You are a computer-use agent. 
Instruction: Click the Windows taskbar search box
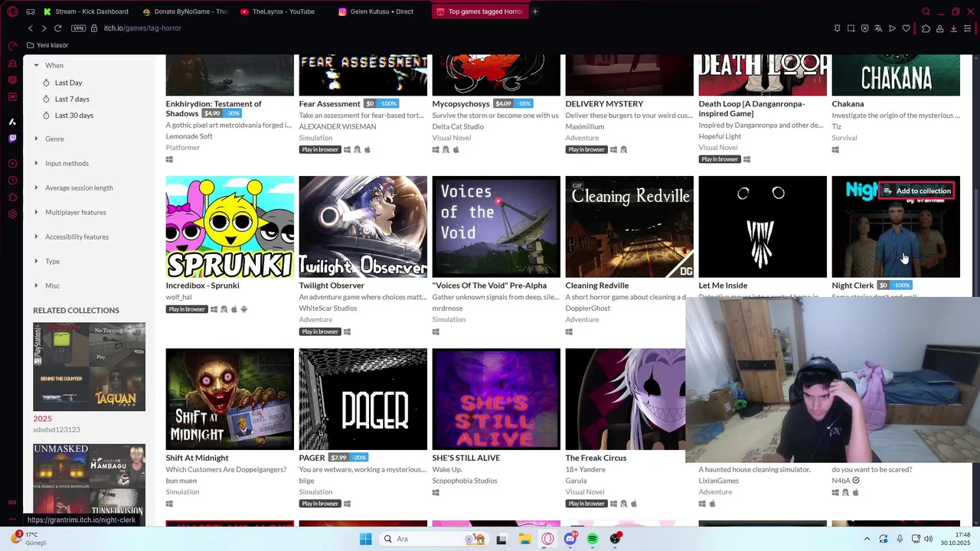tap(434, 539)
